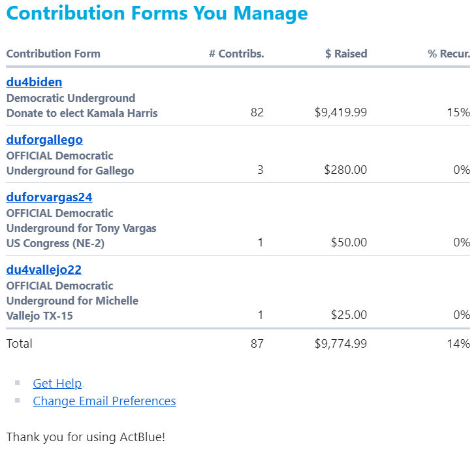Open the du4biden contribution form link

click(x=34, y=82)
